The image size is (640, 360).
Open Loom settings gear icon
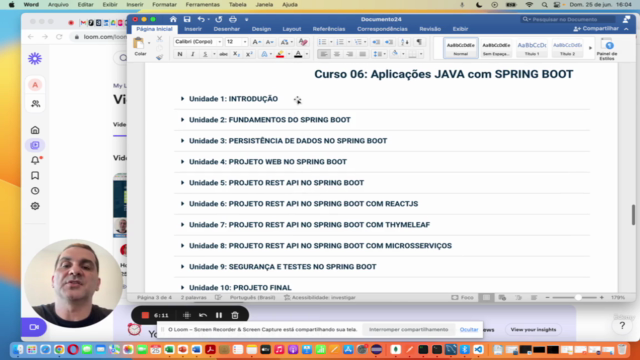(35, 206)
